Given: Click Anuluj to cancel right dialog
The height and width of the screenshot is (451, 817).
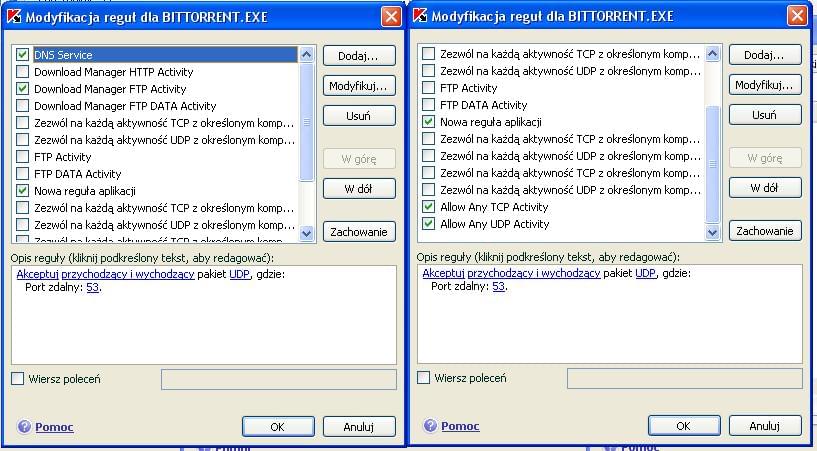Looking at the screenshot, I should point(765,425).
